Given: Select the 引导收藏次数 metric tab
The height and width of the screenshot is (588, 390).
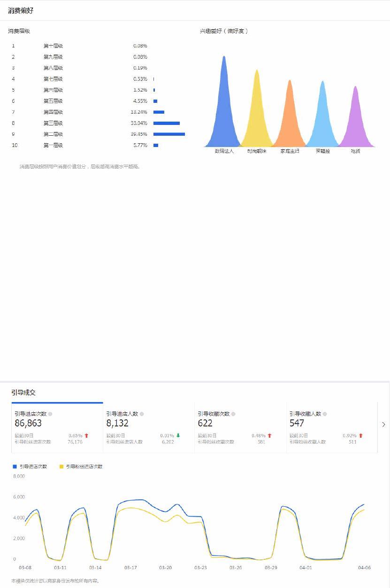Looking at the screenshot, I should pos(240,427).
